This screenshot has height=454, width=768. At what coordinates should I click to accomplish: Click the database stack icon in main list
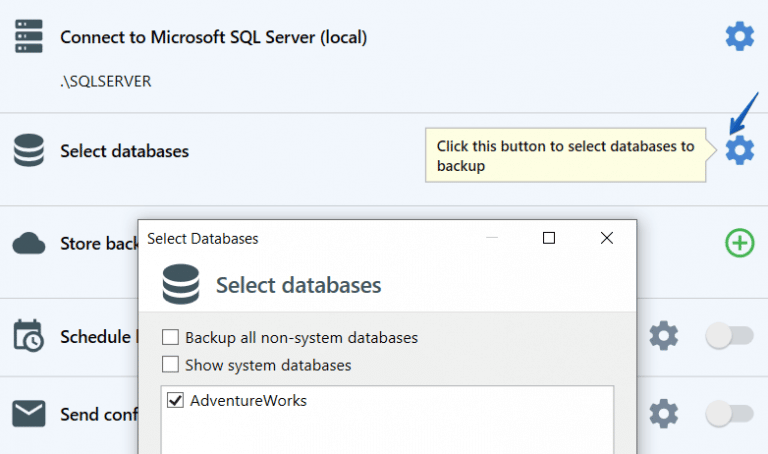coord(29,151)
